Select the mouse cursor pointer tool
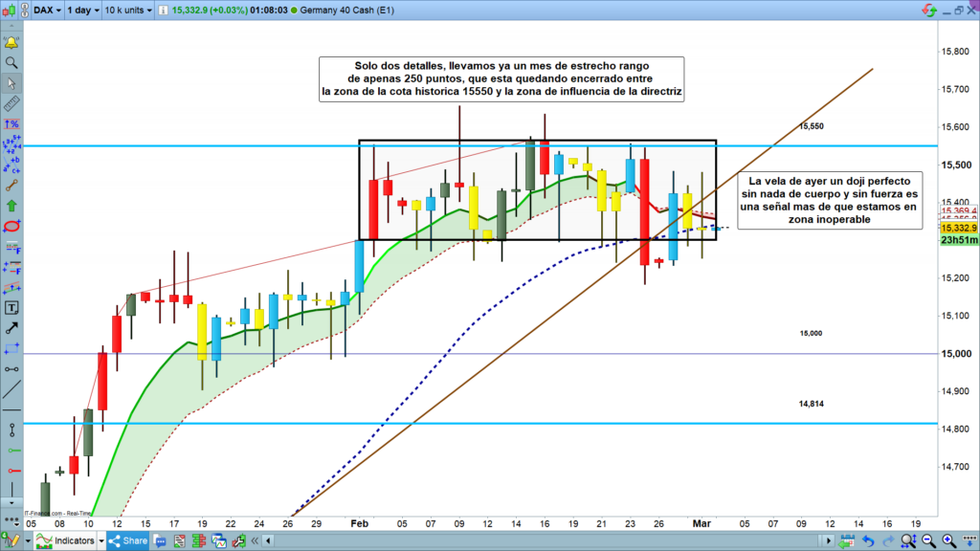Viewport: 980px width, 551px height. pyautogui.click(x=11, y=83)
